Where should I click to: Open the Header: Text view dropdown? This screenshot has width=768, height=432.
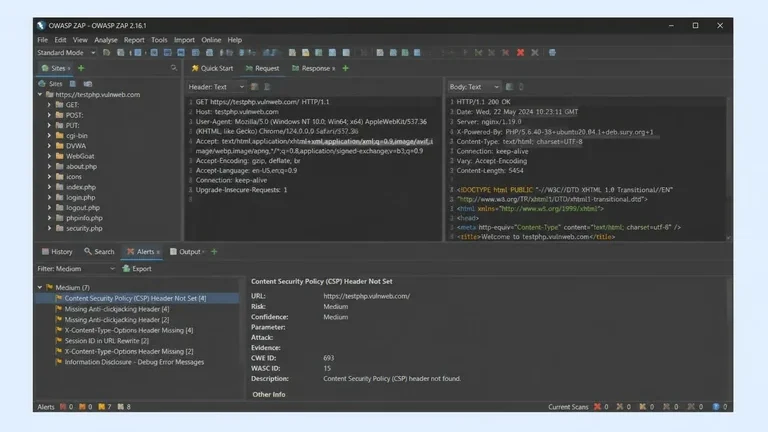coord(216,87)
